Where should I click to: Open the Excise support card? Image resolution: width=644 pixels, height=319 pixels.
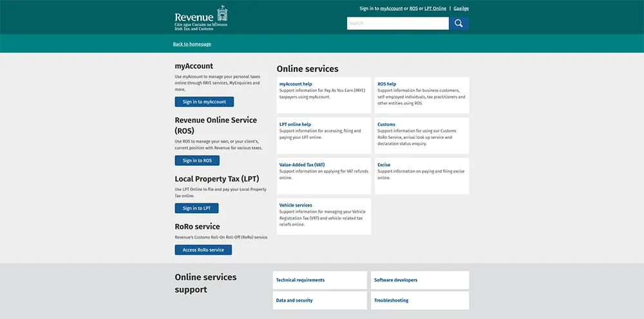(422, 176)
